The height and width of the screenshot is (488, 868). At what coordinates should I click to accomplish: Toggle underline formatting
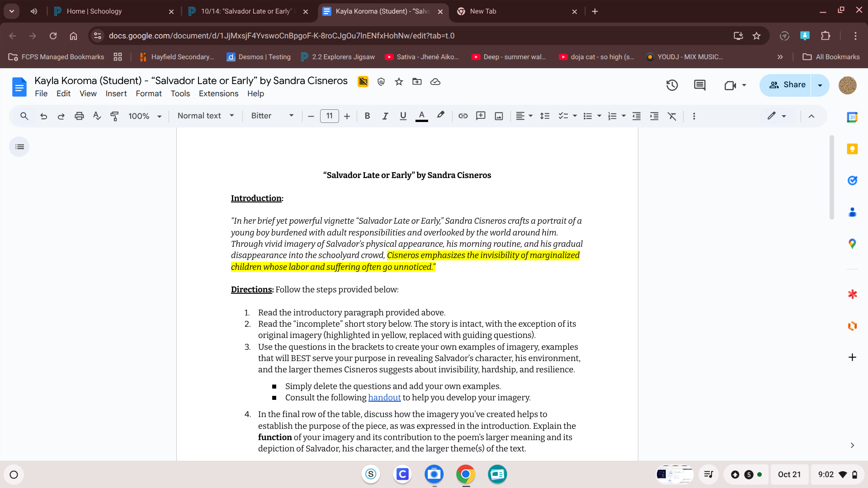(403, 116)
